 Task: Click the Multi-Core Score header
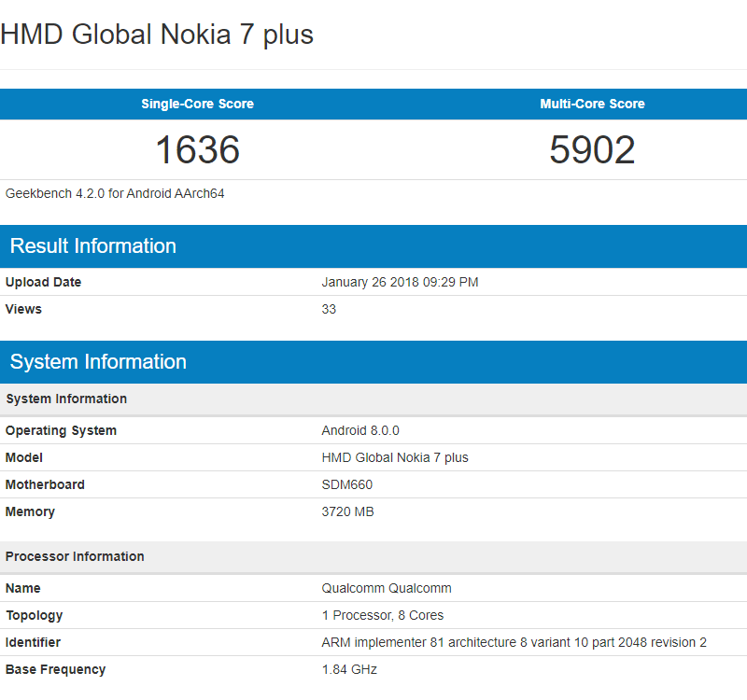click(x=592, y=104)
